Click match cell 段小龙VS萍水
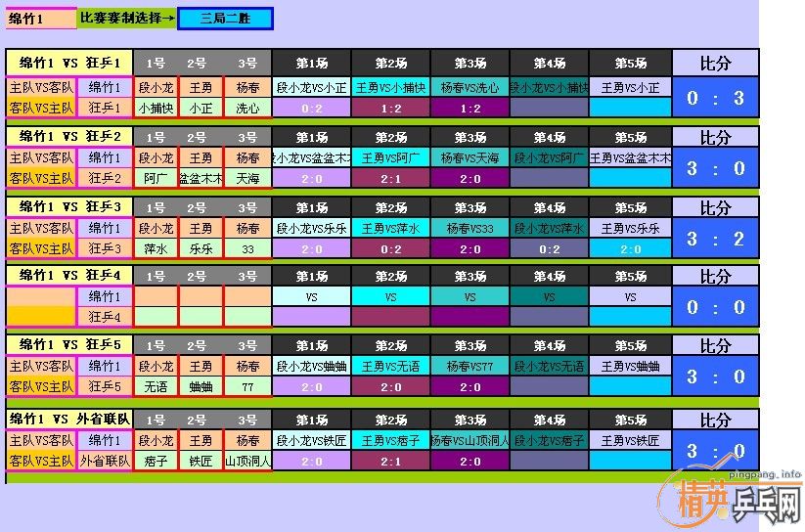Viewport: 805px width, 532px height. 549,228
